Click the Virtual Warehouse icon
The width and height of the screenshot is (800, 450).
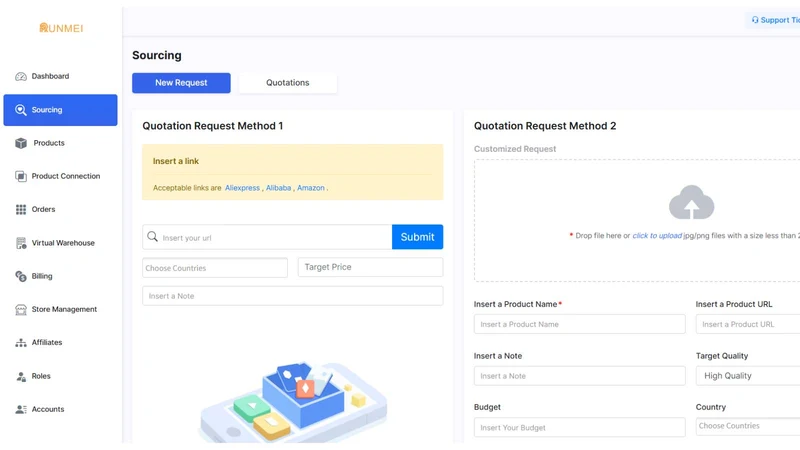(21, 243)
